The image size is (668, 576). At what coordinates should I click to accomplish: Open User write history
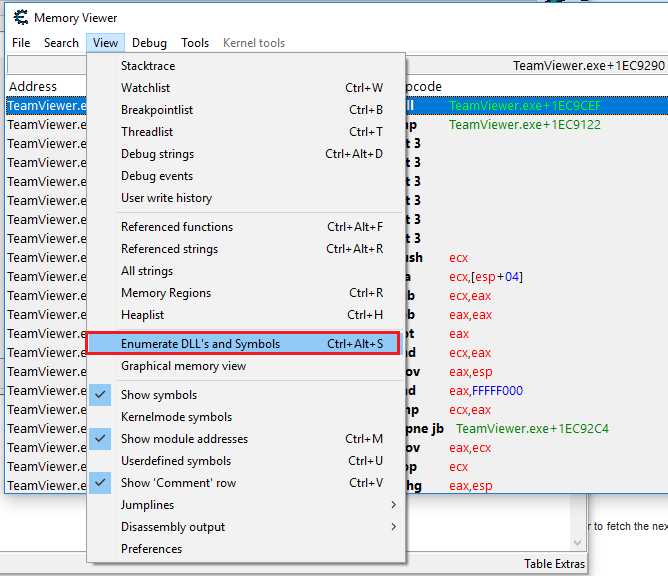tap(246, 198)
